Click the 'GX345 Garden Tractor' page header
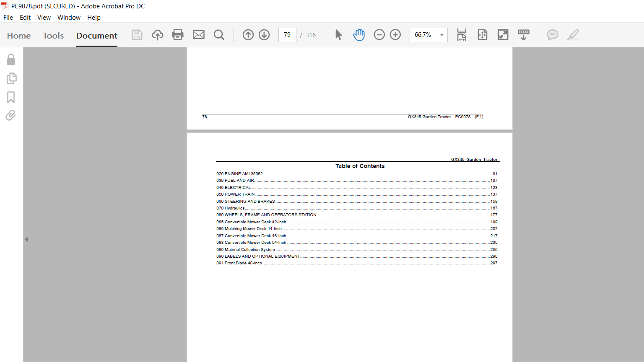644x362 pixels. point(474,159)
